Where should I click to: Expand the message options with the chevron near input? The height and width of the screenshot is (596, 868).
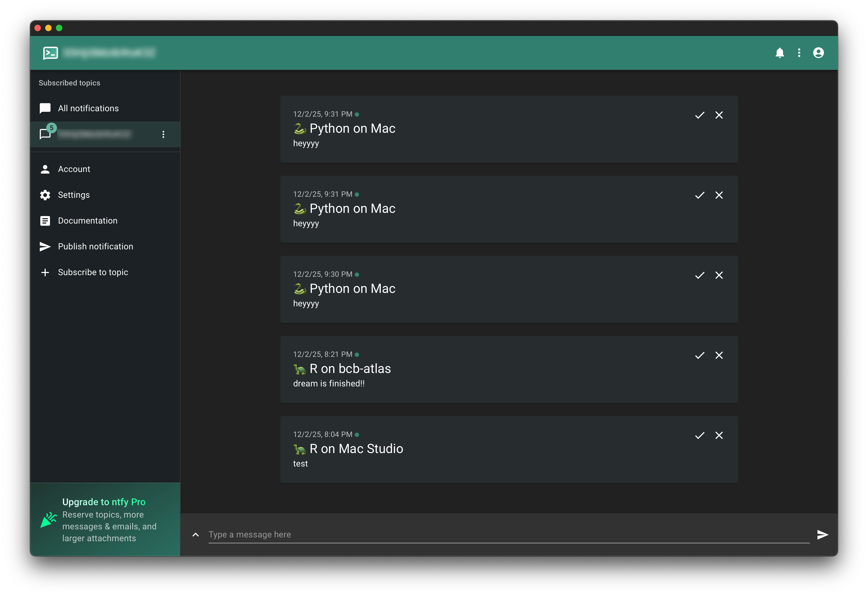[195, 534]
